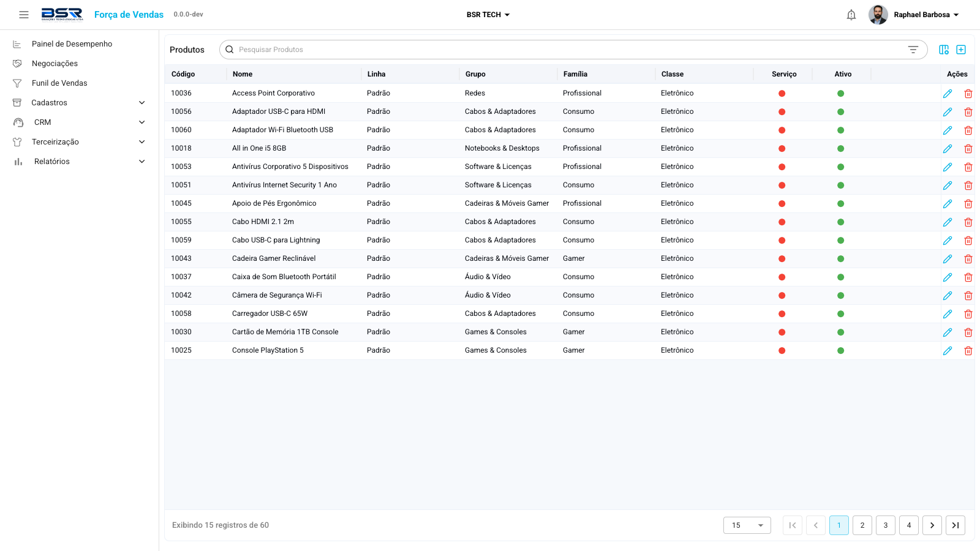Click the add new product icon
The width and height of the screenshot is (980, 551).
961,50
